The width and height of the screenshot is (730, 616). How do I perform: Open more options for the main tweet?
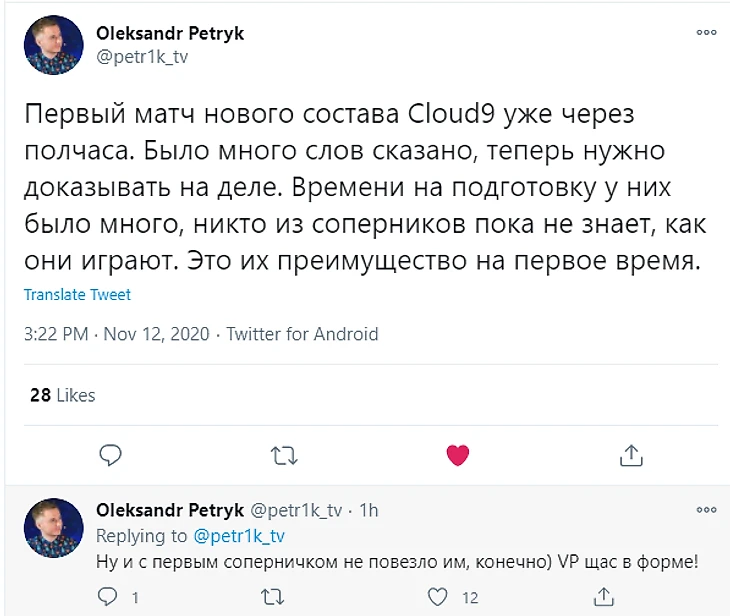tap(706, 33)
